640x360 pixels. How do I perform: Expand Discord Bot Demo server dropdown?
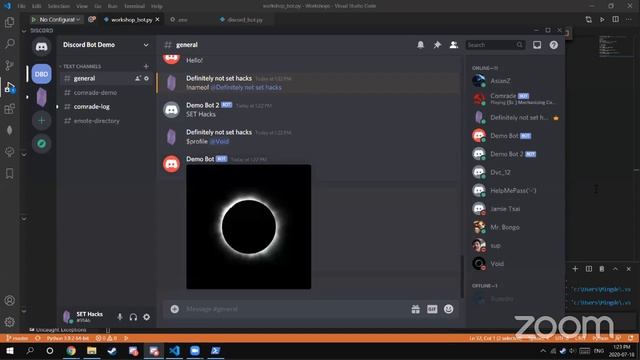pyautogui.click(x=146, y=45)
